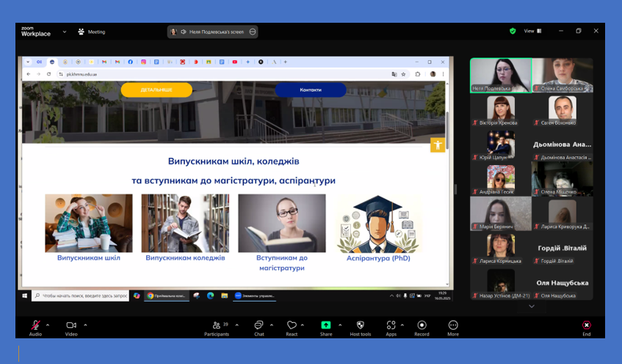Switch to the Instagram tab
The width and height of the screenshot is (622, 364).
[143, 62]
